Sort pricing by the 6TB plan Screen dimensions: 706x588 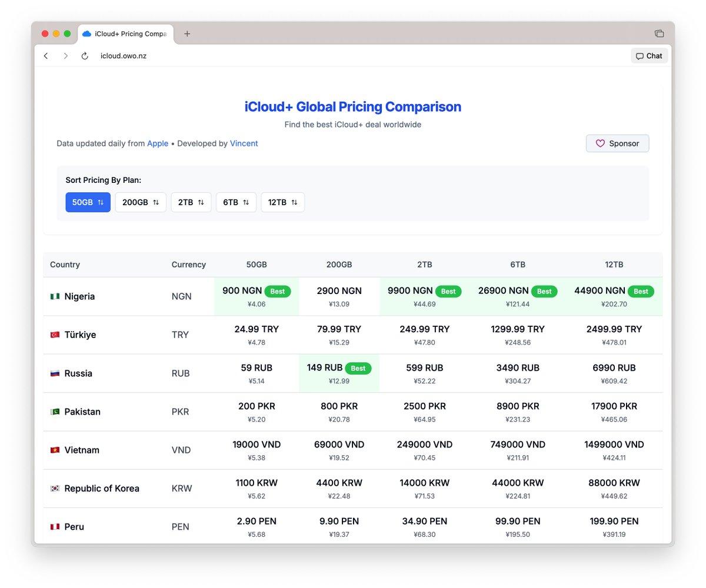tap(236, 202)
